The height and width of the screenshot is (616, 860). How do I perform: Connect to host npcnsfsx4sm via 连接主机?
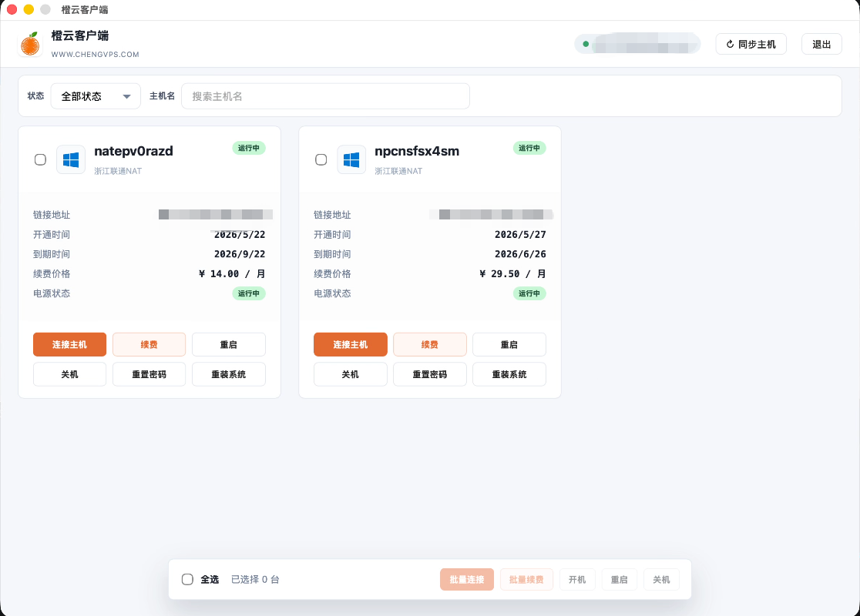(351, 345)
